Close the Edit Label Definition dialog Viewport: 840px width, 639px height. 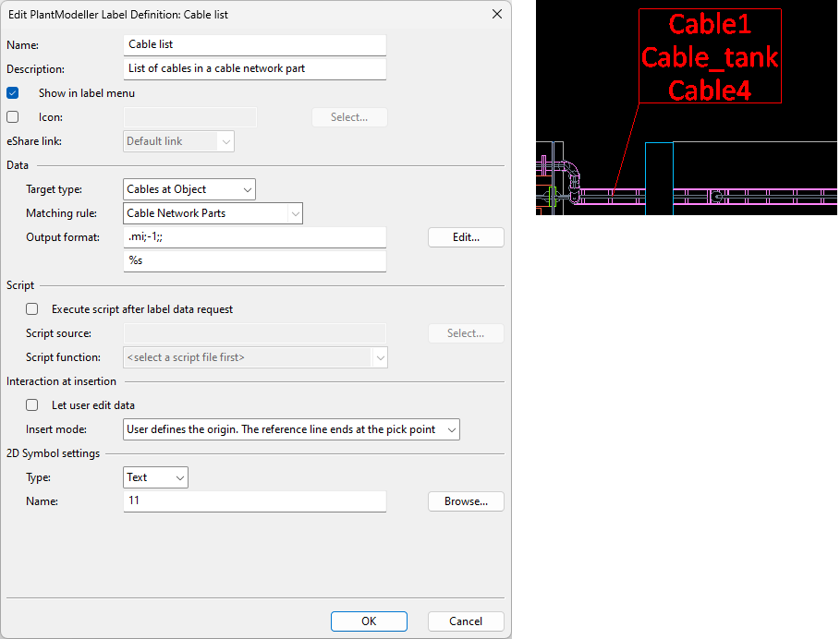click(x=496, y=14)
